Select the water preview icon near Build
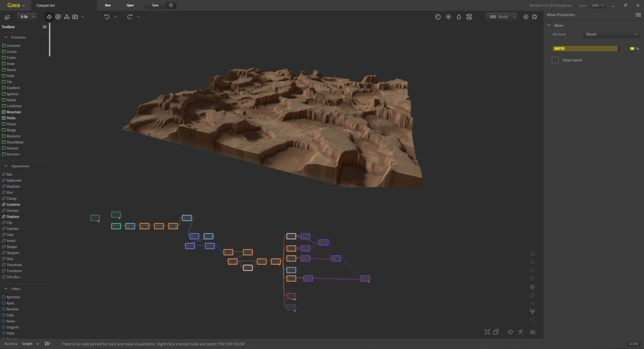This screenshot has width=644, height=349. point(459,16)
